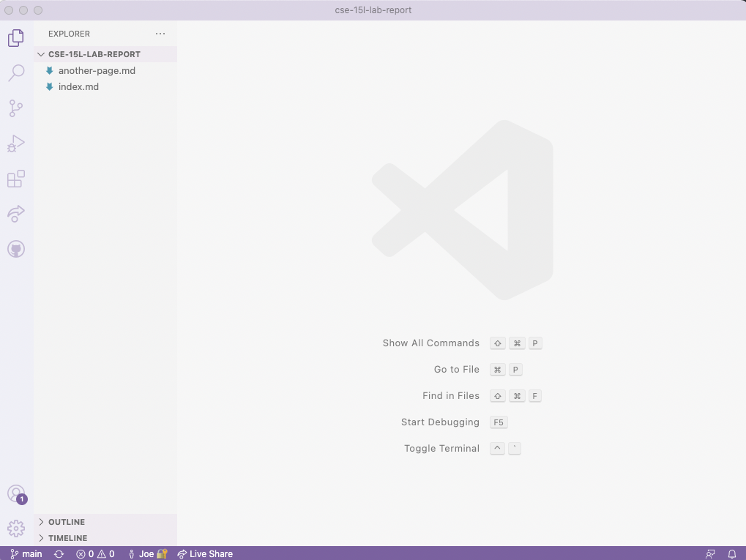Click the Markdown icon beside another-page.md
Viewport: 746px width, 560px height.
coord(50,70)
